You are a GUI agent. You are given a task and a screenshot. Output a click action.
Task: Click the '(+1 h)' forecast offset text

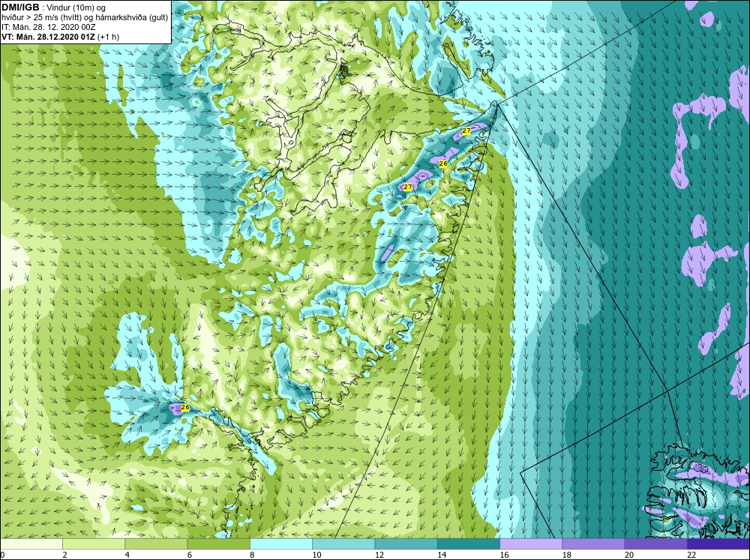pyautogui.click(x=109, y=37)
